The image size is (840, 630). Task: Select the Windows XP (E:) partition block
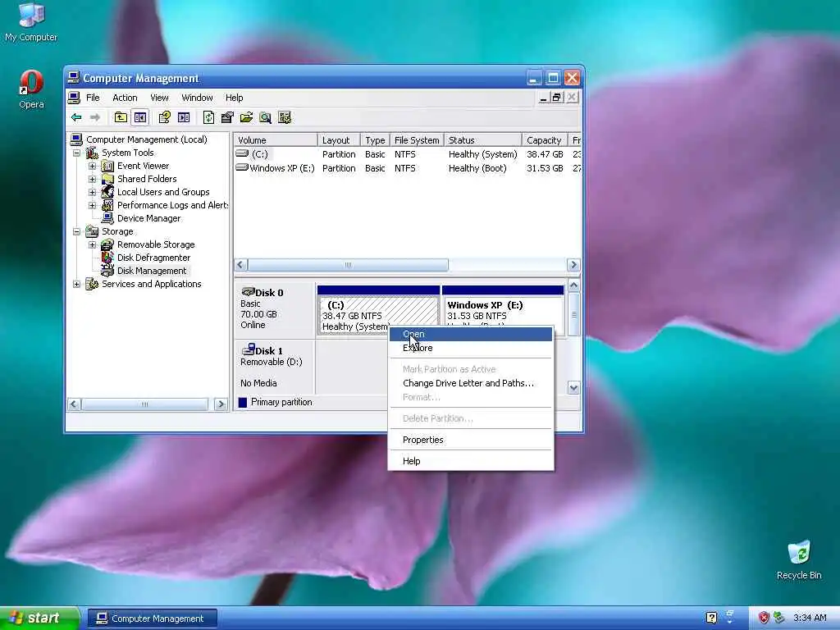[503, 311]
